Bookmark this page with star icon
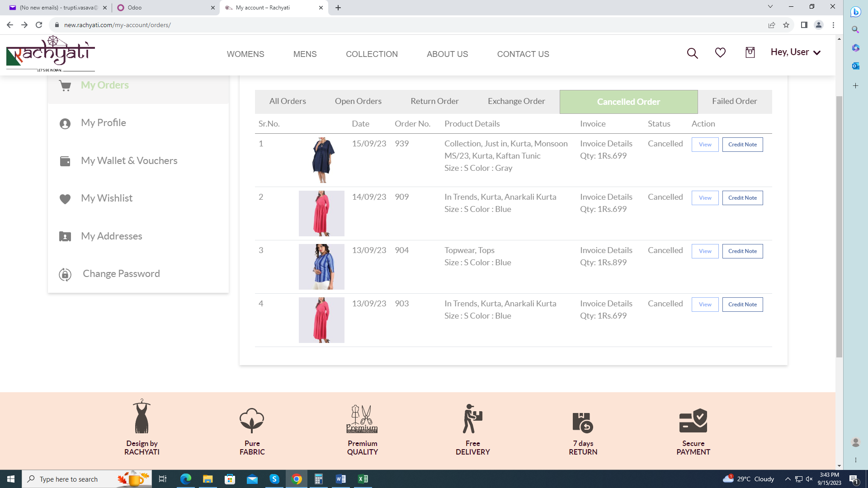This screenshot has width=868, height=488. click(x=786, y=25)
